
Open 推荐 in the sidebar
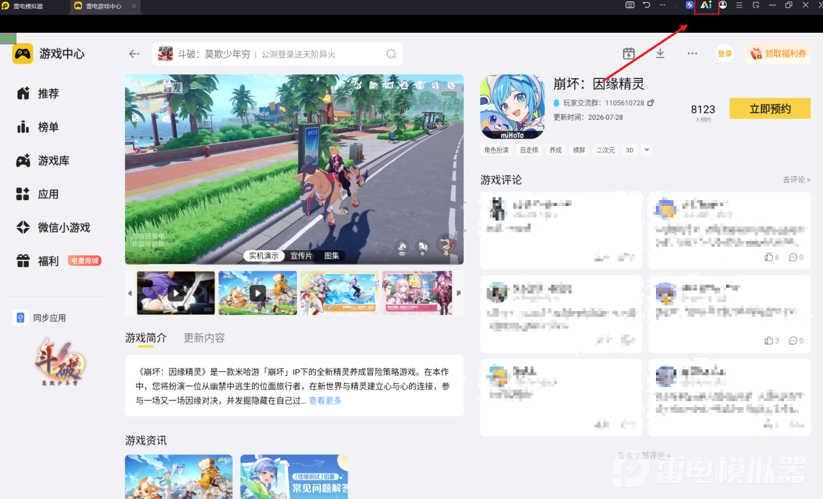38,93
